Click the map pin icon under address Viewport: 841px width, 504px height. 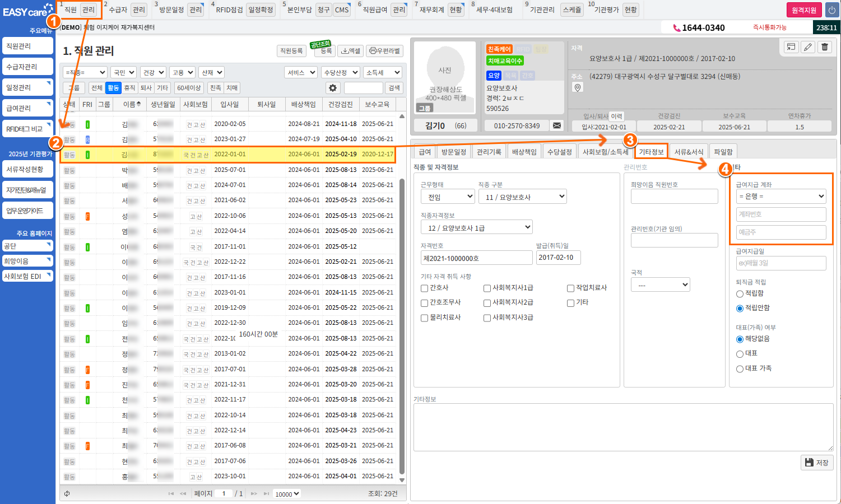(578, 87)
